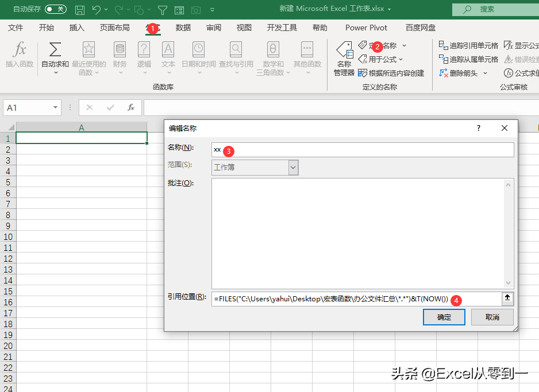Open the 其他函数 icon

coord(307,49)
